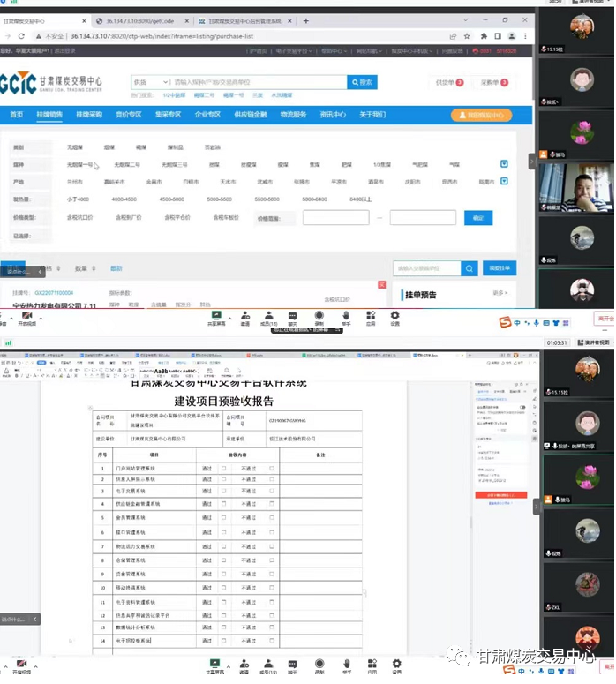
Task: Click the share screen icon in upper meeting toolbar
Action: pyautogui.click(x=215, y=315)
